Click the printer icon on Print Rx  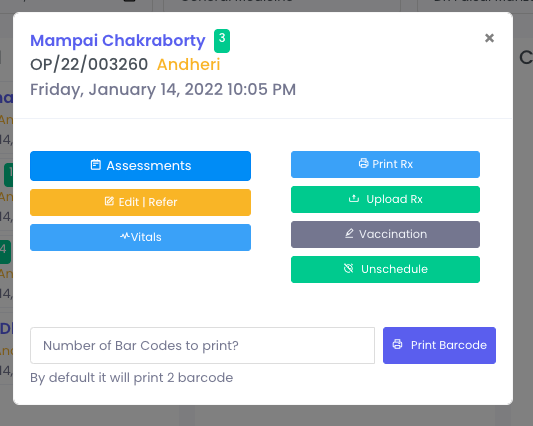363,164
